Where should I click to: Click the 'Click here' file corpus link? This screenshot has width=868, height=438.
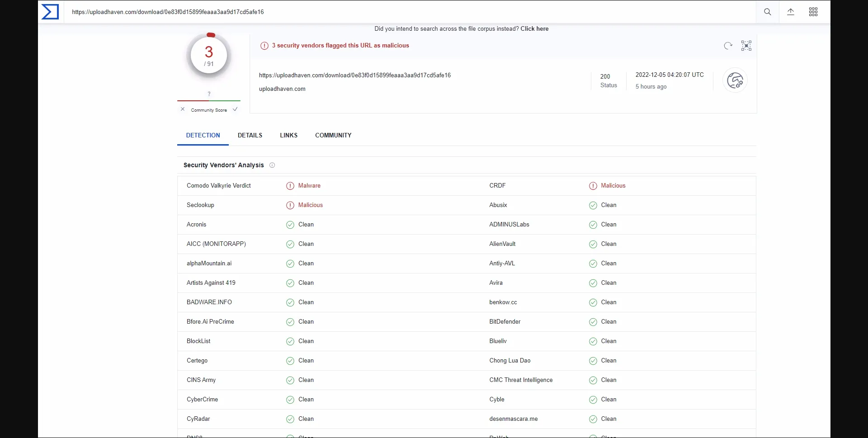tap(534, 29)
